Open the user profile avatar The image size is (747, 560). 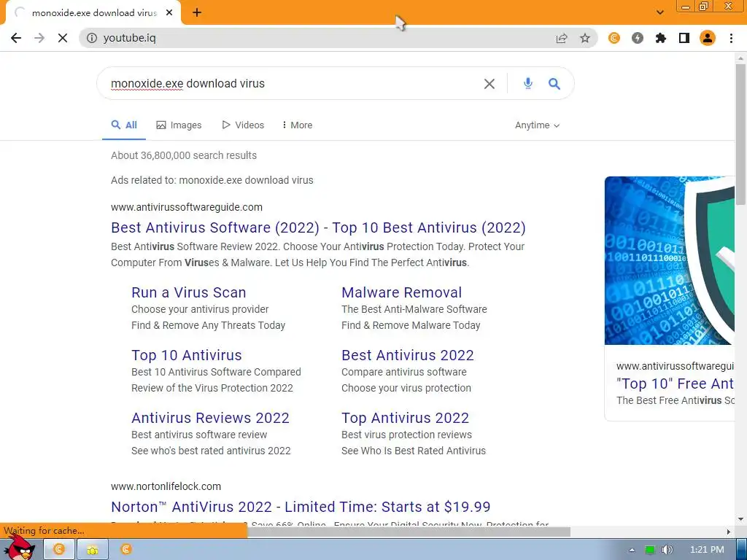(708, 38)
